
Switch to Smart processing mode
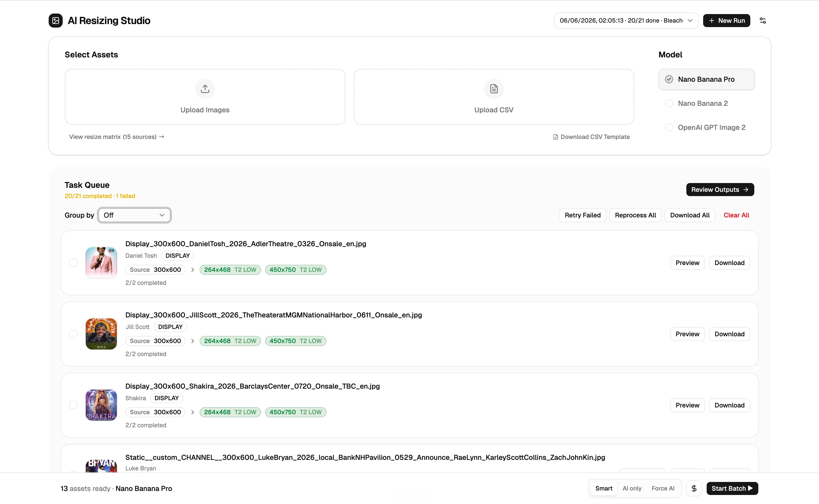click(604, 488)
